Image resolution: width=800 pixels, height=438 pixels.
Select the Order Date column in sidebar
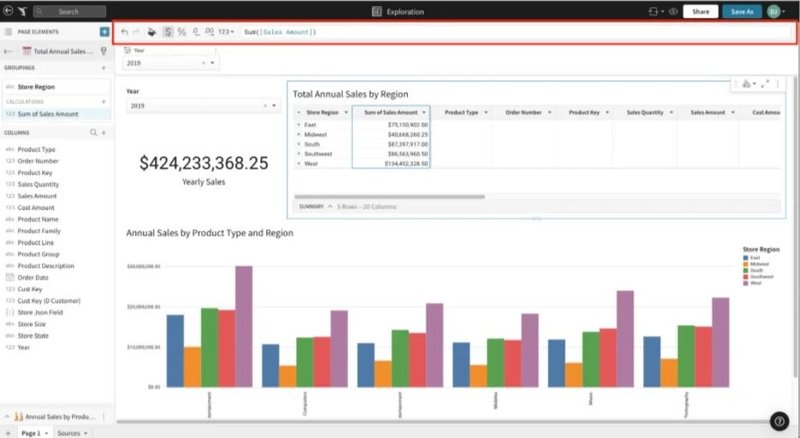coord(33,277)
